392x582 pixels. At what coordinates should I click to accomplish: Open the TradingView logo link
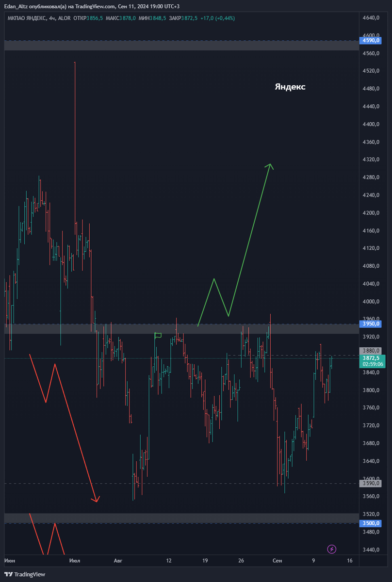(x=25, y=574)
